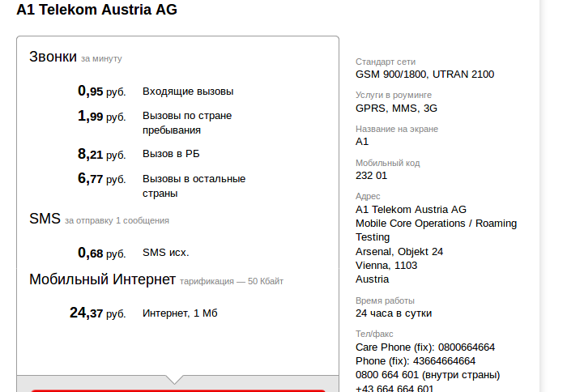
Task: Click the Звонки section heading
Action: tap(53, 57)
